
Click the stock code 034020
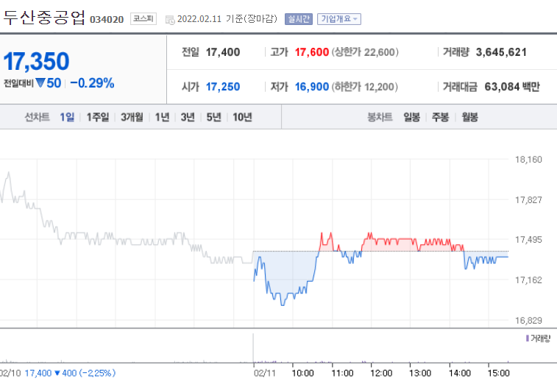(107, 20)
